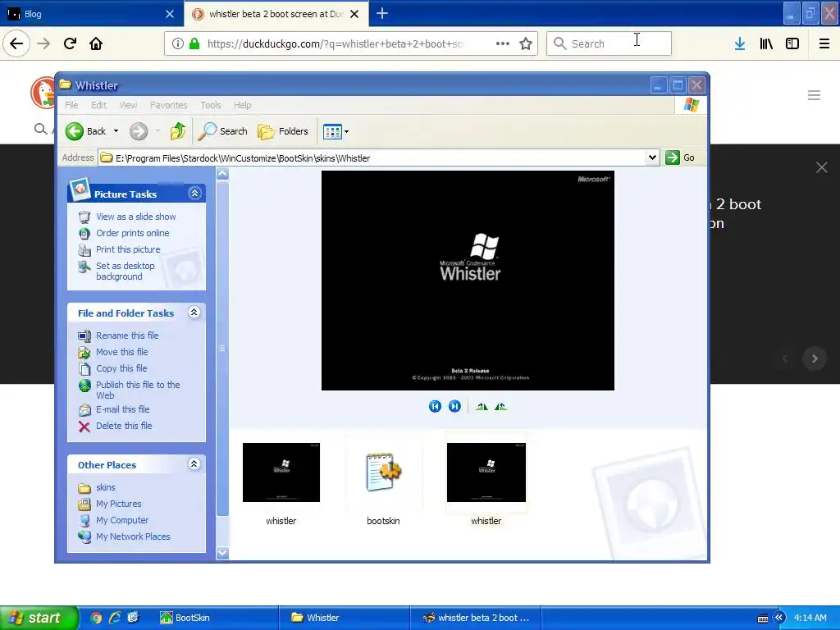Open My Computer in Other Places
840x630 pixels.
[x=122, y=520]
